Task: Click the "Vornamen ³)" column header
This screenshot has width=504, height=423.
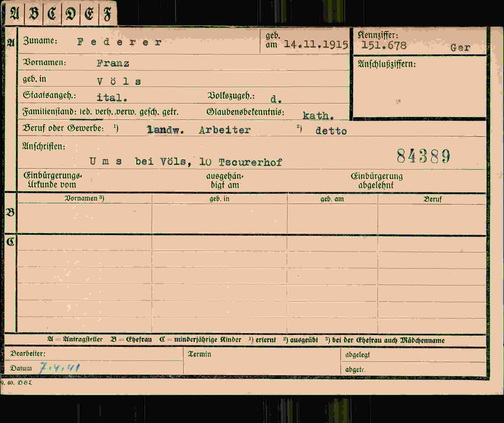Action: pos(84,198)
